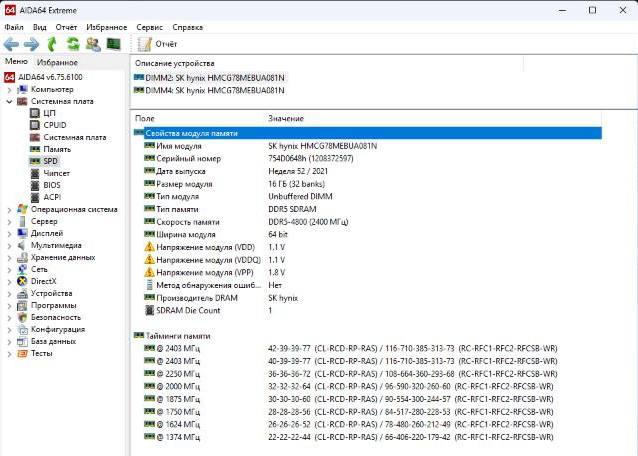Click the Refresh toolbar icon
Screen dimensions: 638x456
pyautogui.click(x=73, y=44)
